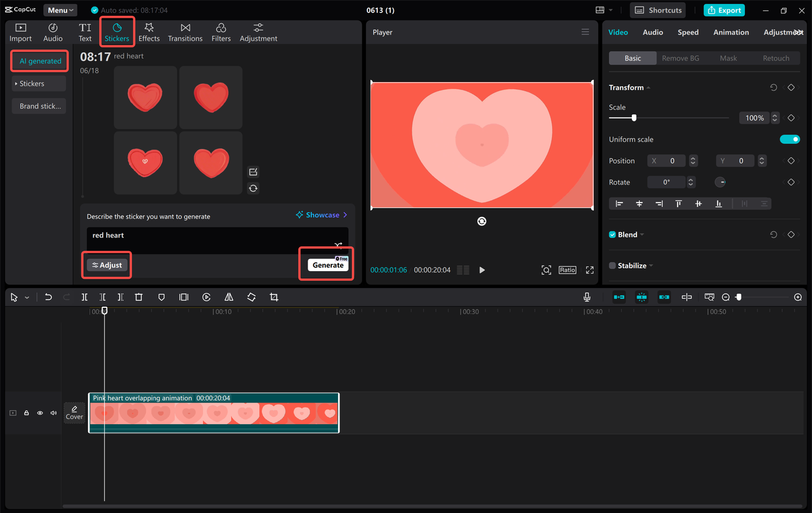Toggle the Blend checkbox in the right panel
Screen dimensions: 812x513
pos(611,234)
